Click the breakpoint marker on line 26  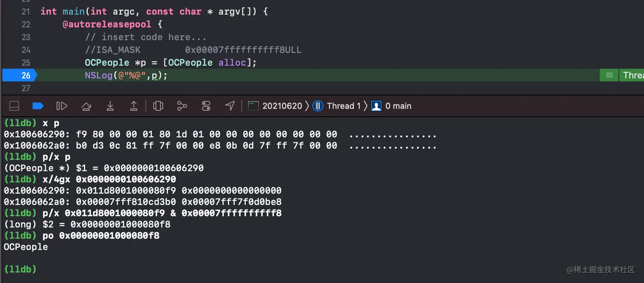click(x=19, y=75)
